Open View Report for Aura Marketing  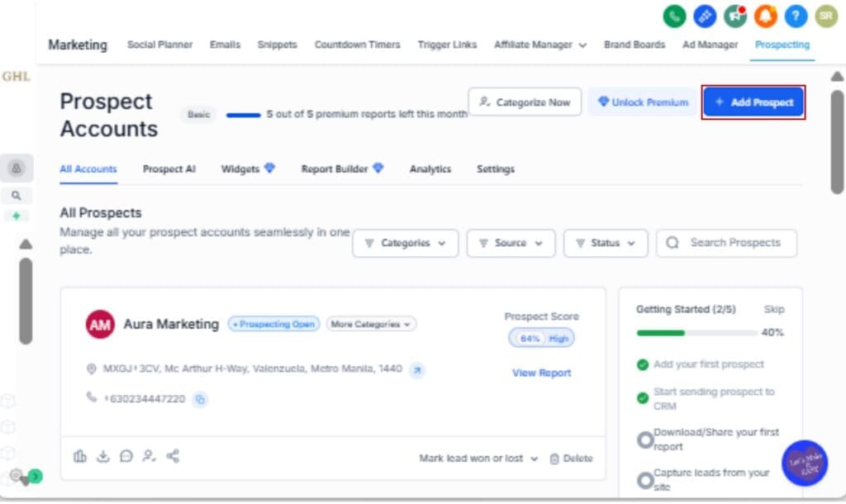coord(541,373)
